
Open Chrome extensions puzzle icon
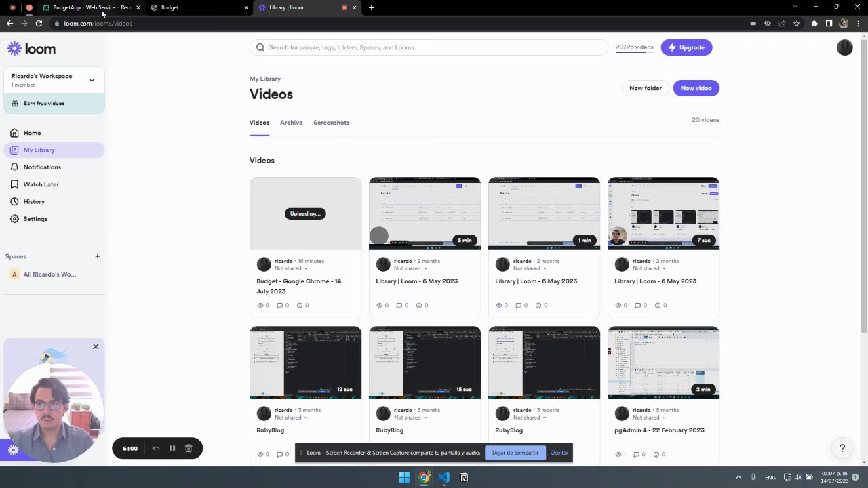[814, 23]
